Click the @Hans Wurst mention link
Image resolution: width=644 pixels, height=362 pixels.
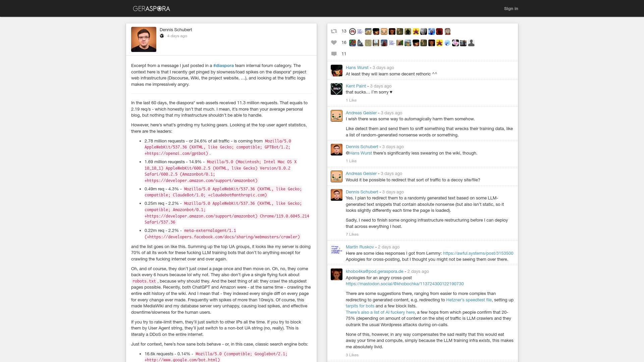pos(361,153)
